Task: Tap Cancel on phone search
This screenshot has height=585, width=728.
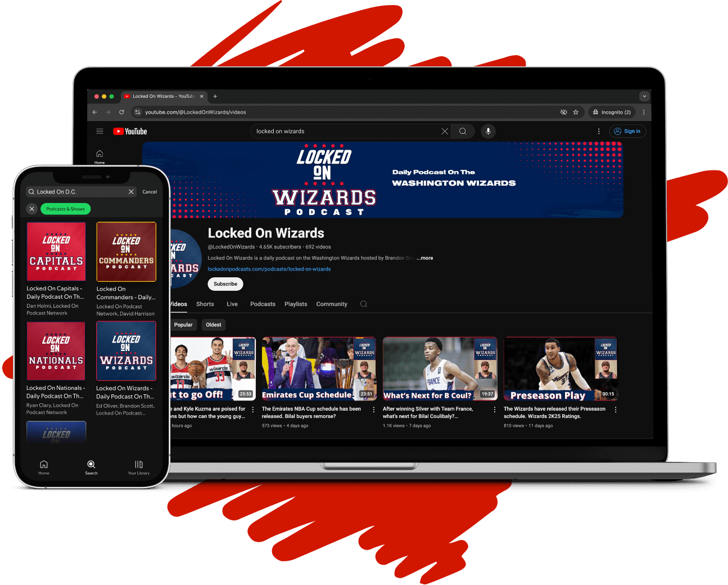Action: pos(150,192)
